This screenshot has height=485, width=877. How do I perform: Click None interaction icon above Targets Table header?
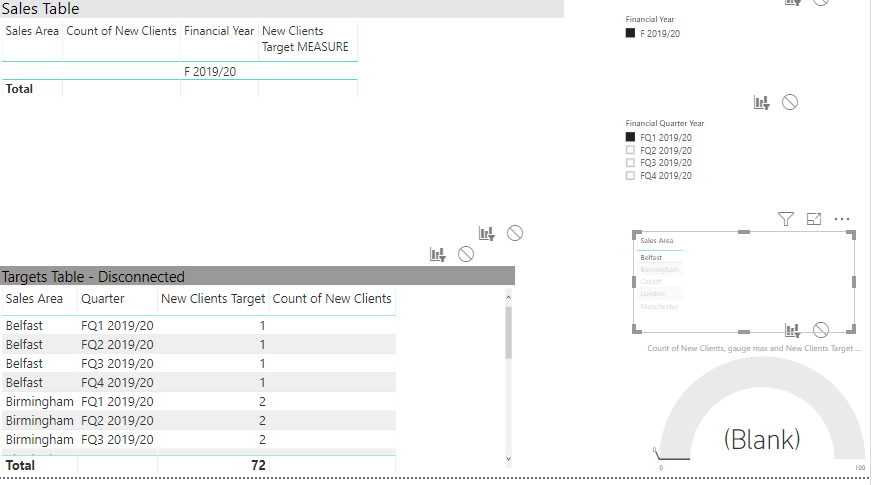pos(465,255)
